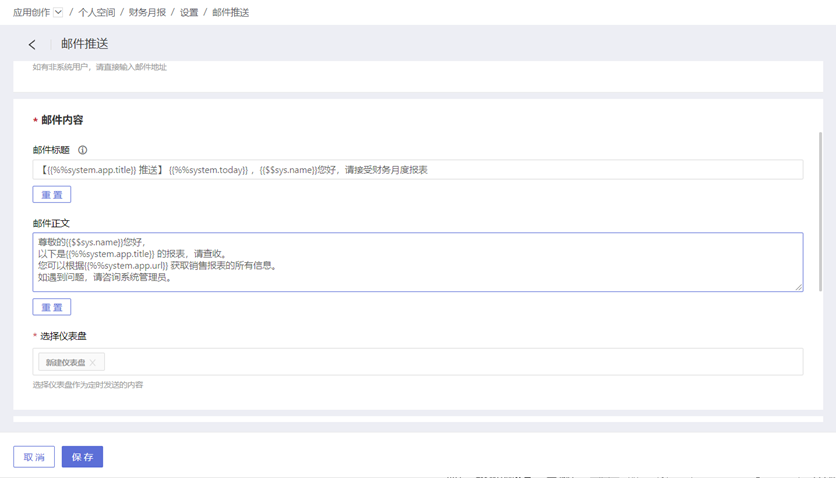Go to 个人空间 in the breadcrumb
Viewport: 836px width, 478px height.
pyautogui.click(x=97, y=12)
